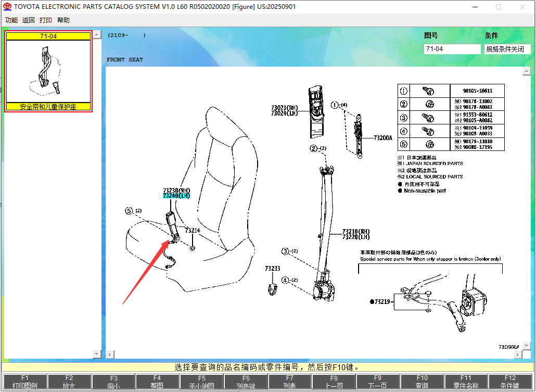Click F4 整图 full figure button

pos(157,382)
